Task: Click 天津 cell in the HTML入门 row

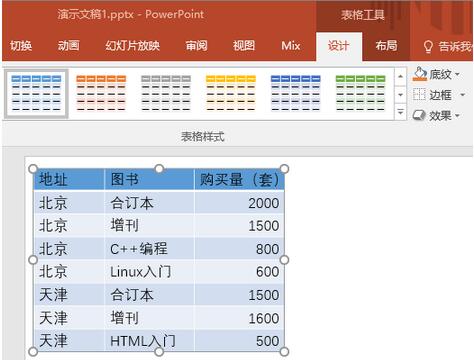Action: [x=69, y=341]
